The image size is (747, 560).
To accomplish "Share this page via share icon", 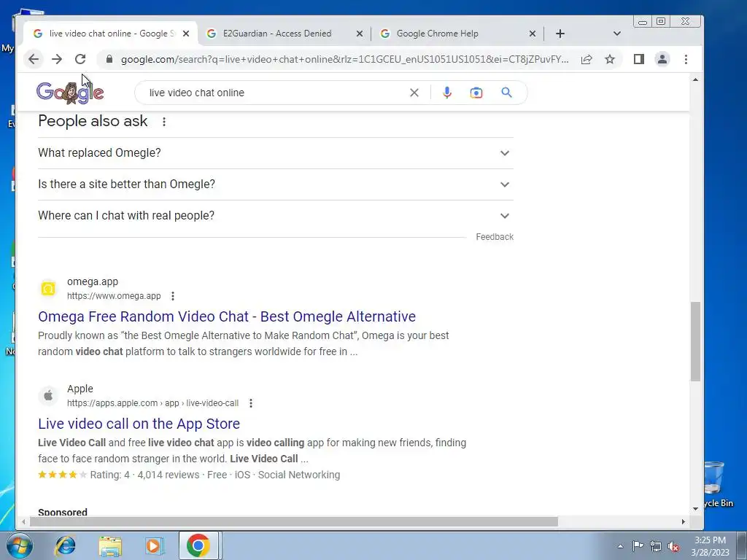I will [587, 59].
